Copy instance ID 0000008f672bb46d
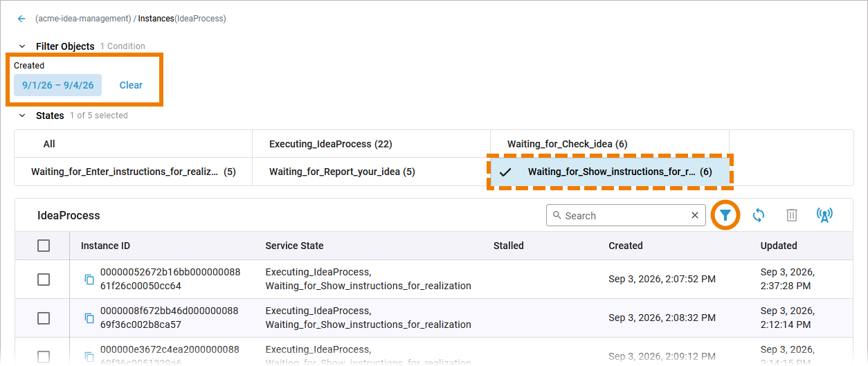 point(89,318)
